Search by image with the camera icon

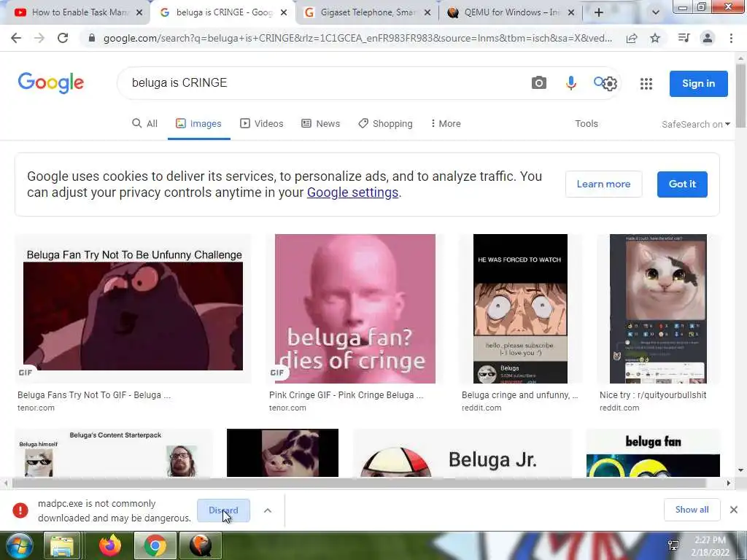coord(539,83)
